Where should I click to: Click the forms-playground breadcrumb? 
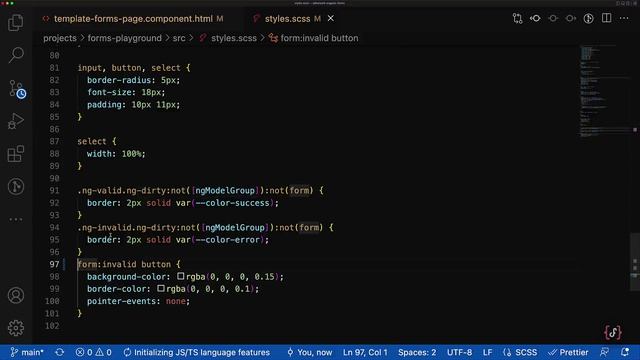124,38
